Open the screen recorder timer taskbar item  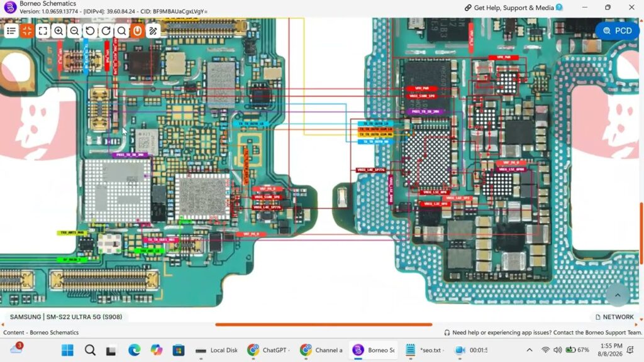click(x=472, y=350)
